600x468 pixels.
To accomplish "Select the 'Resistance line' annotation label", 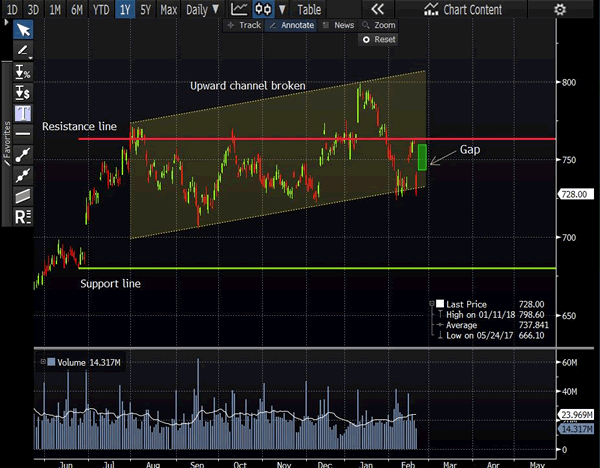I will pyautogui.click(x=79, y=126).
